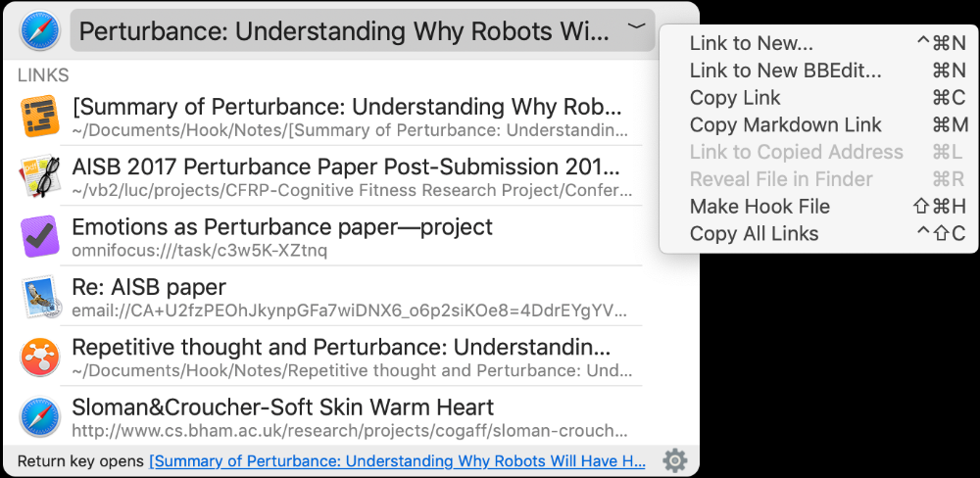Click the purple OmniFocus checkmark icon
Viewport: 980px width, 478px height.
click(x=40, y=237)
